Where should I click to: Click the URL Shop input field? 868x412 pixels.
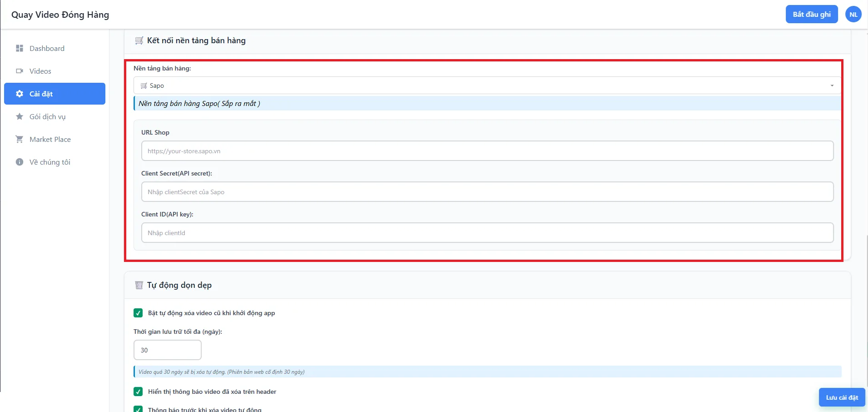pyautogui.click(x=487, y=151)
